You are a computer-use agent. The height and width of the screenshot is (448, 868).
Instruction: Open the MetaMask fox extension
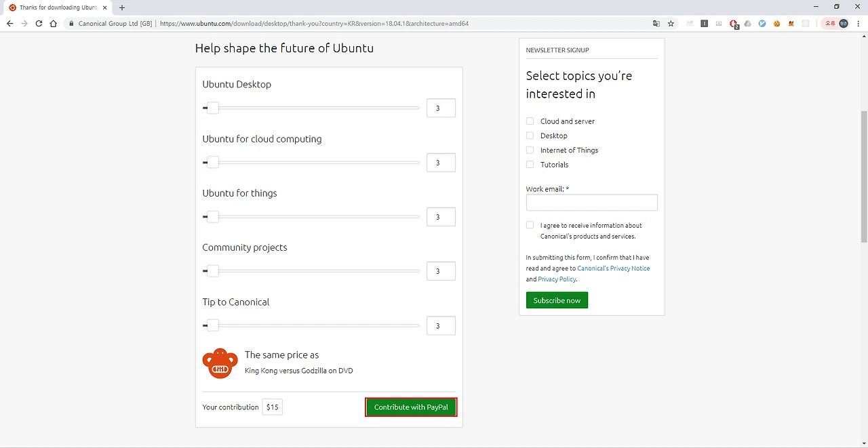pyautogui.click(x=791, y=23)
